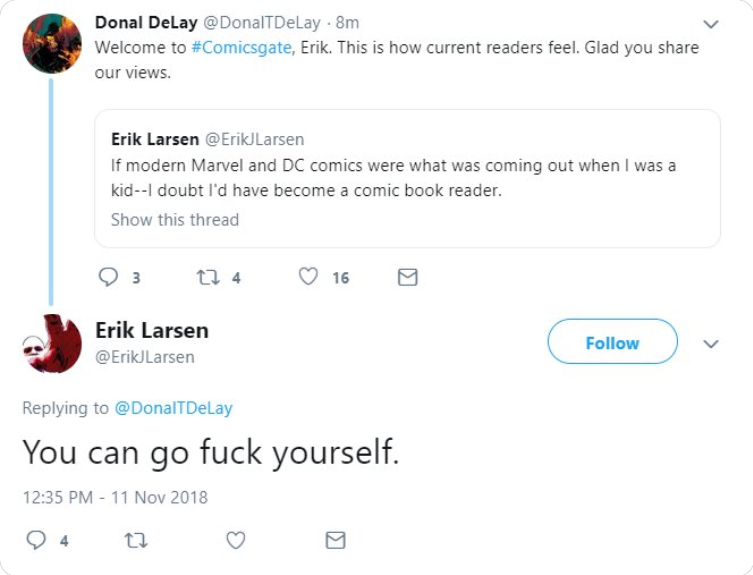Send Donal DeLay's tweet via direct message
The height and width of the screenshot is (575, 753).
coord(408,277)
